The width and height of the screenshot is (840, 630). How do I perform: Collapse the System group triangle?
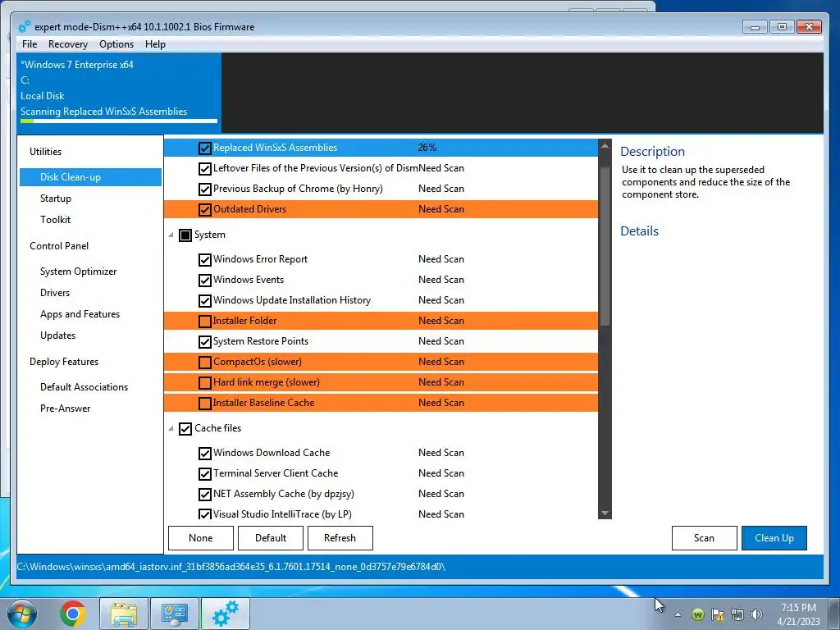tap(171, 235)
